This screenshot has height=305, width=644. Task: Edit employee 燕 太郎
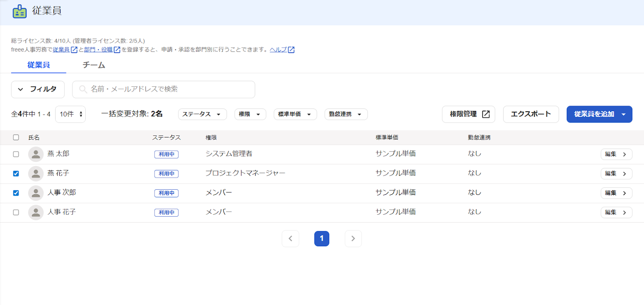(x=616, y=154)
